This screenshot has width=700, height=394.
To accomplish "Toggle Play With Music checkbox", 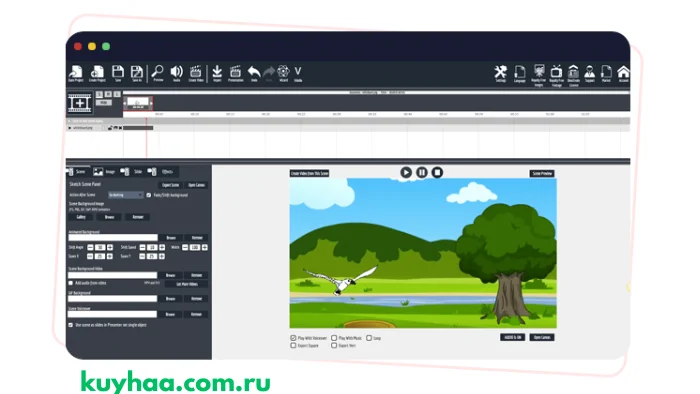I will click(334, 338).
